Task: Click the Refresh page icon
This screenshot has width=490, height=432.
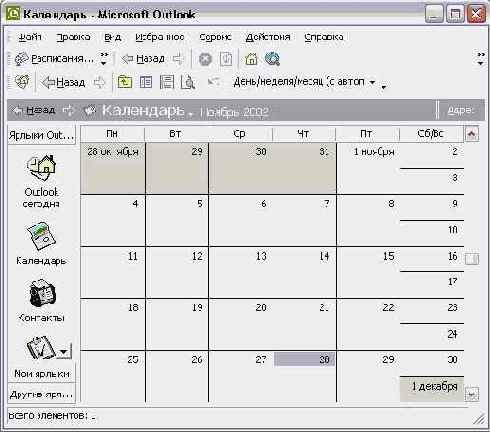Action: coord(226,60)
